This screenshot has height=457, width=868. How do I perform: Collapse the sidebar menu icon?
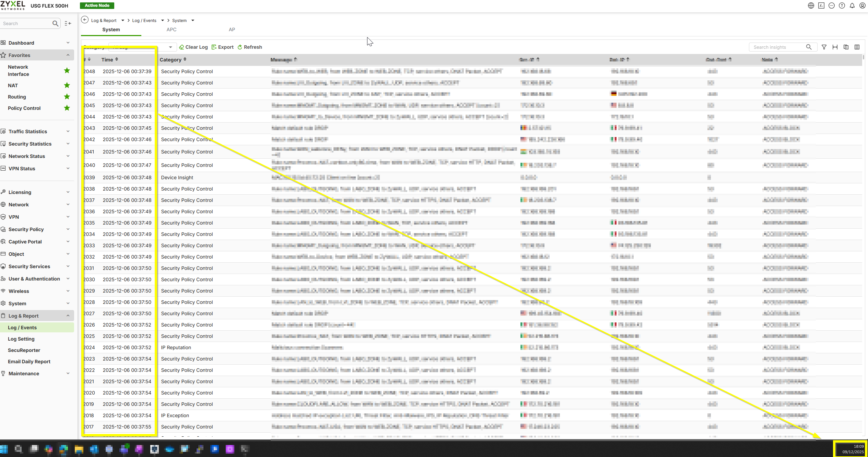(68, 23)
